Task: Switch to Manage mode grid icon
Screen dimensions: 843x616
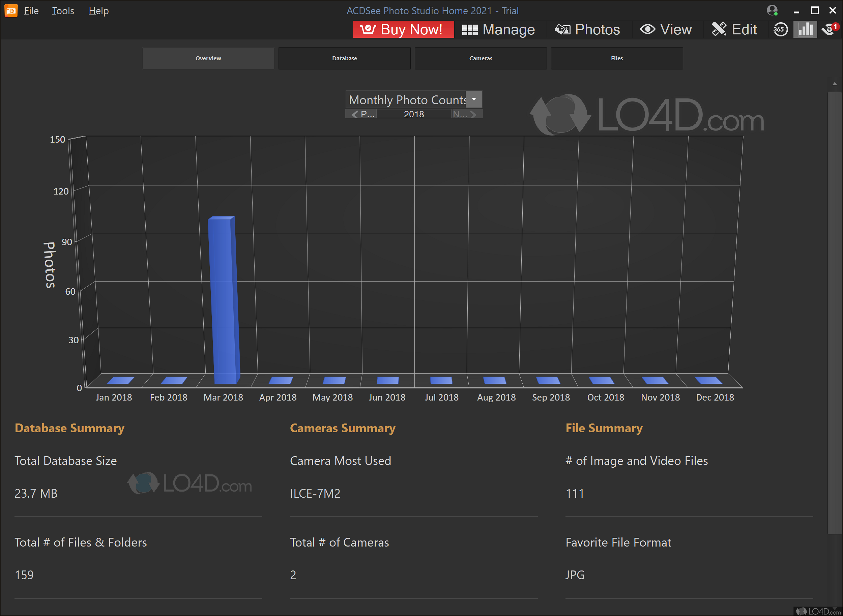Action: pos(498,29)
